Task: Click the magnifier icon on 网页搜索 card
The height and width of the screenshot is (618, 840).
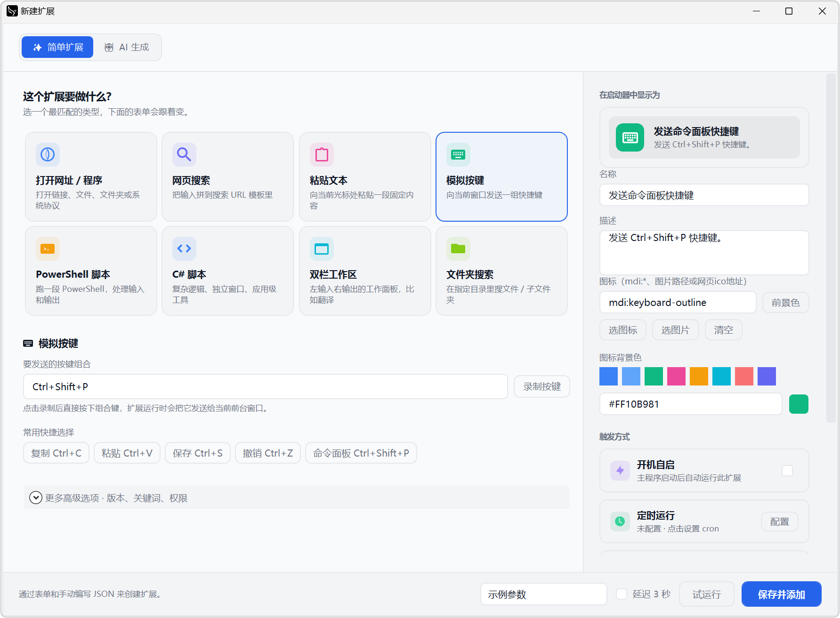Action: tap(184, 154)
